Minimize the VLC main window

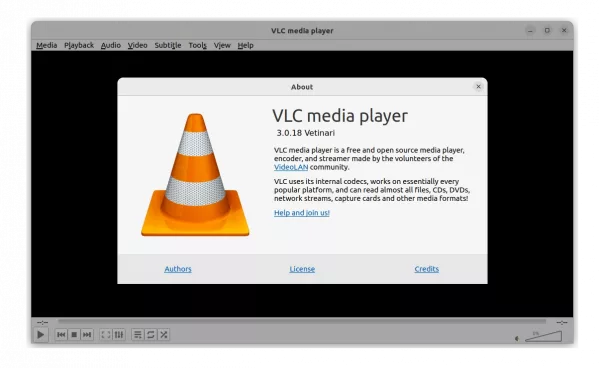(530, 31)
